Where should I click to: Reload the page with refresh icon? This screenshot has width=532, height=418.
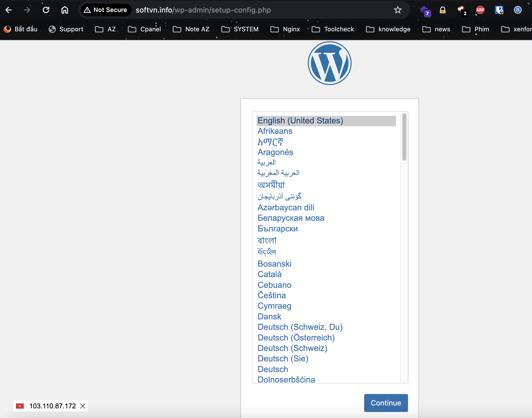[x=46, y=10]
